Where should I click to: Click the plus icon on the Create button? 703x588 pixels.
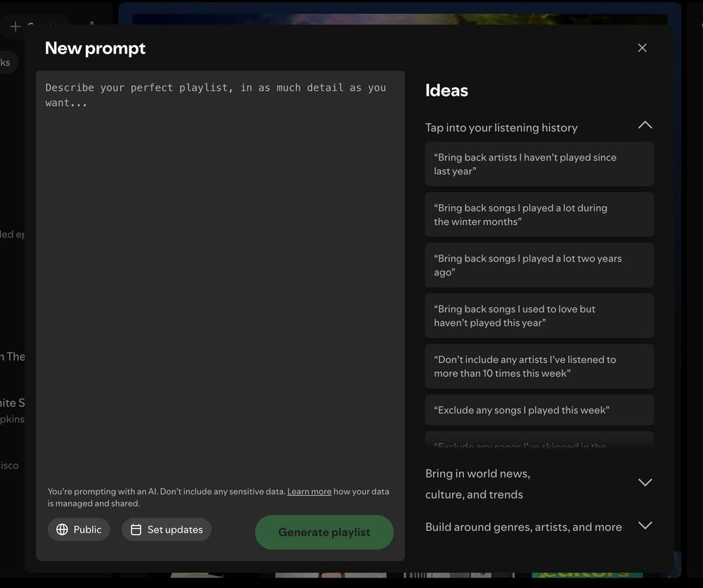tap(13, 27)
